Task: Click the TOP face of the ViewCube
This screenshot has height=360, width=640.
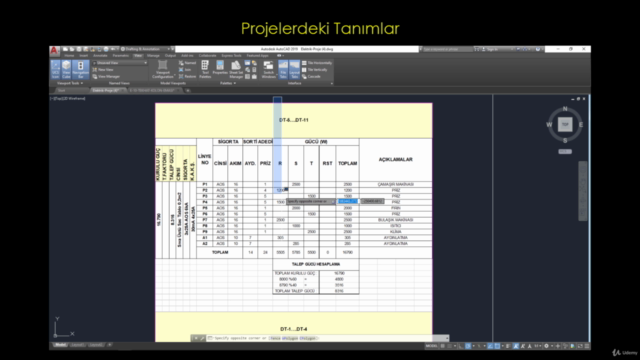Action: (x=565, y=124)
